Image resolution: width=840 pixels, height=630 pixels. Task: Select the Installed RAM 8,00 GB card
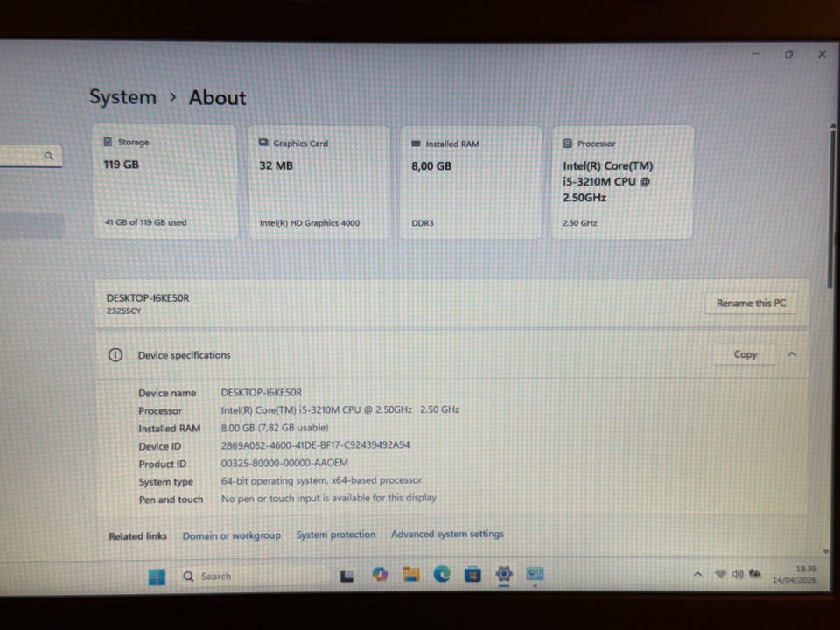471,183
